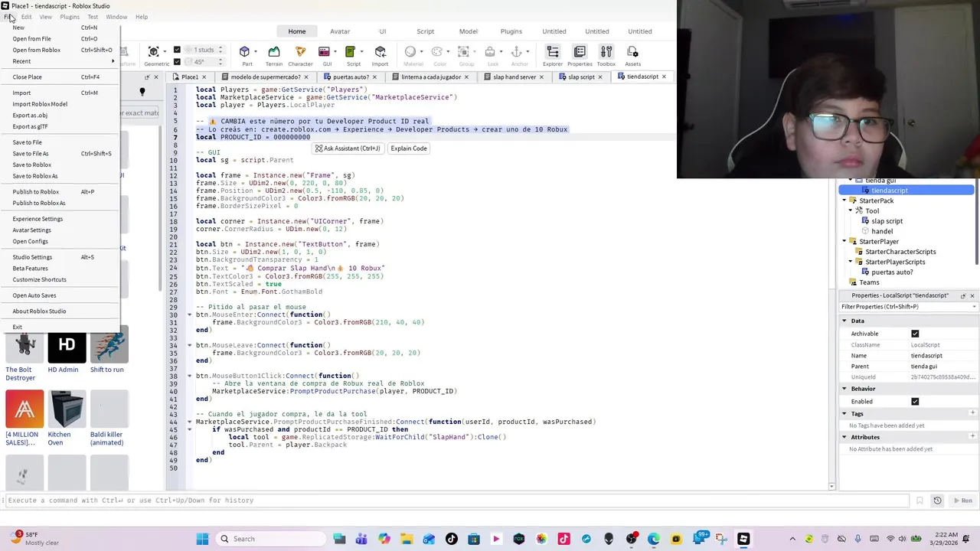The width and height of the screenshot is (980, 551).
Task: Add a new attribute plus button
Action: [x=972, y=437]
